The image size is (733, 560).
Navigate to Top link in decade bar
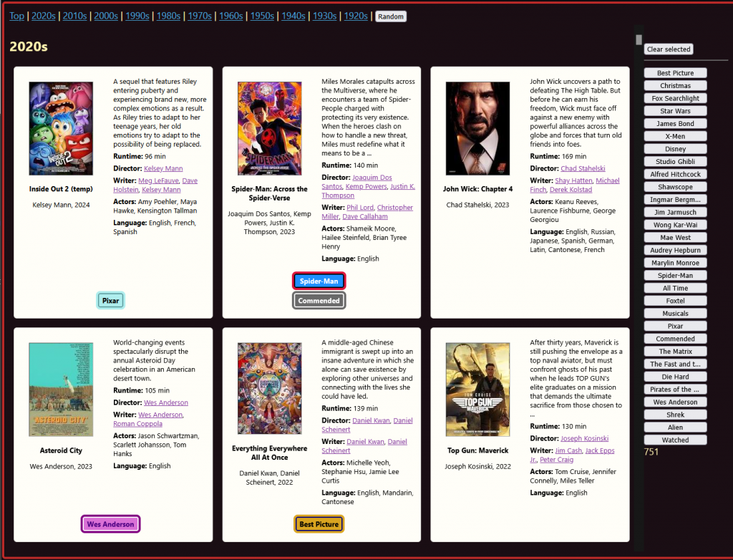(x=16, y=16)
